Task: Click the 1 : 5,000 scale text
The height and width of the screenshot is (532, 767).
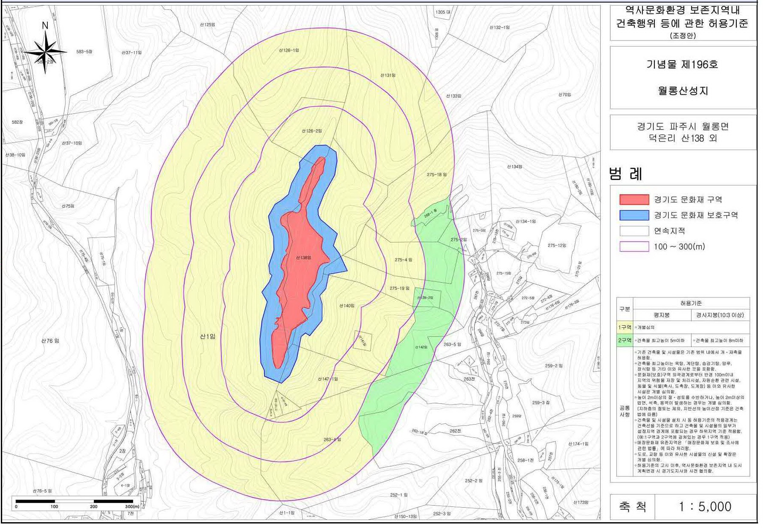Action: tap(705, 506)
